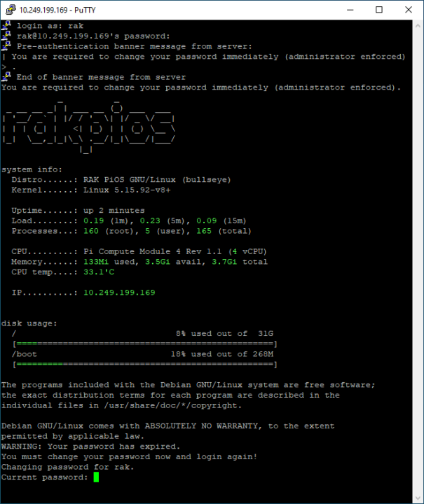The image size is (424, 504).
Task: Click the PuTTY icon beside 'Pre-authentication banner message'
Action: click(6, 45)
